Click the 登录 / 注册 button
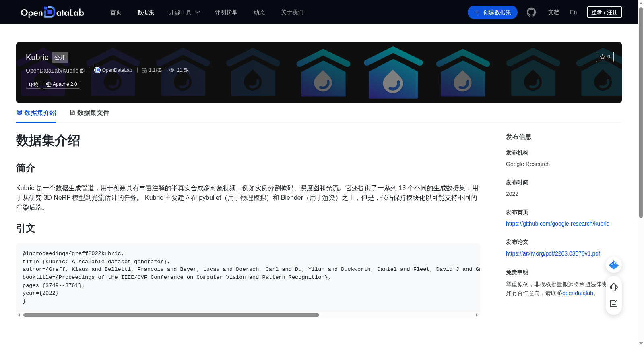 [x=605, y=12]
